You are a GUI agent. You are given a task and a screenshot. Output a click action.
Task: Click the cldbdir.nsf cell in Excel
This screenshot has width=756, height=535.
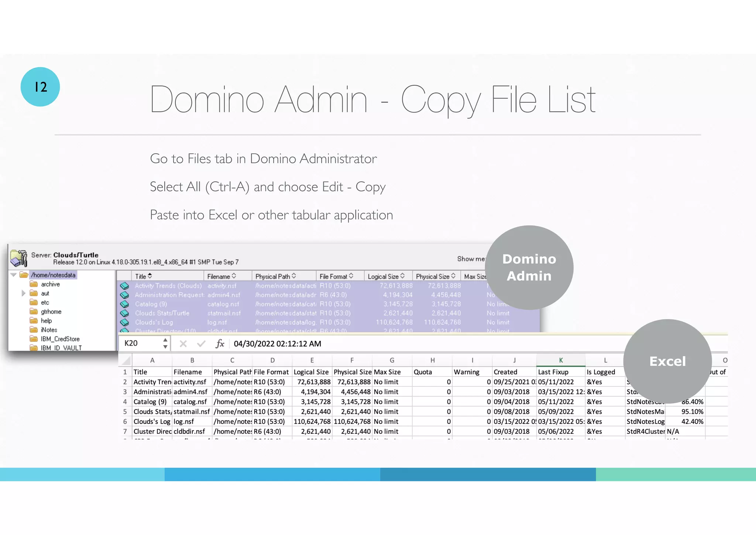tap(192, 432)
